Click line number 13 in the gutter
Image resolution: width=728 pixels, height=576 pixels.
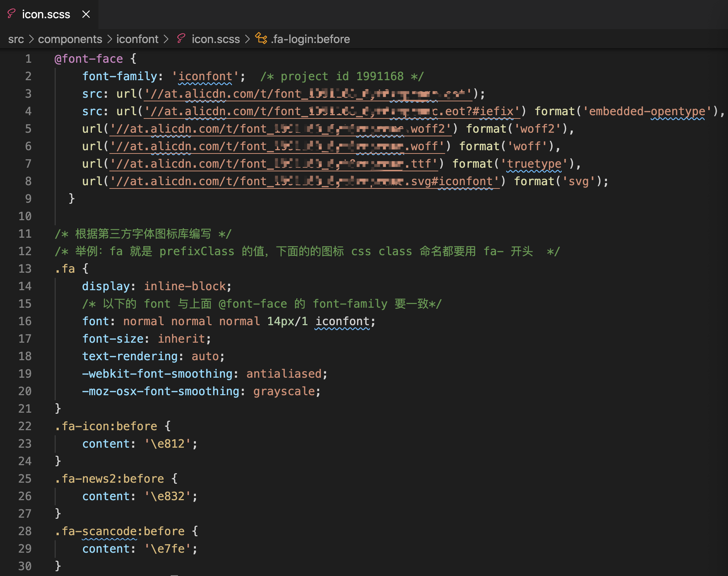coord(25,269)
